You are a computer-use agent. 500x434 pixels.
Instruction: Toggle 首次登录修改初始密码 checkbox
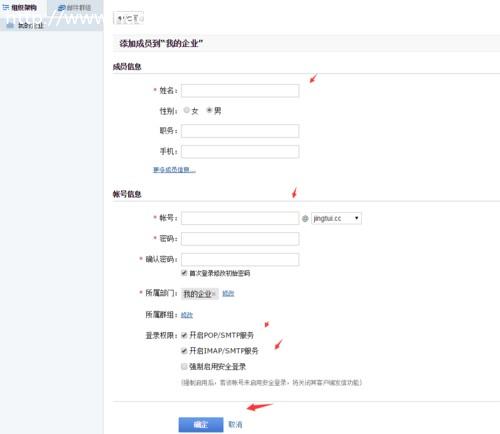(184, 273)
